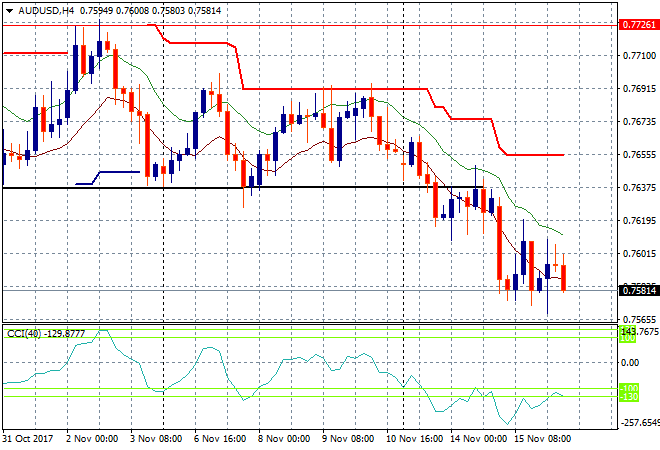Select the short blue support line segment
This screenshot has width=660, height=450.
click(x=108, y=178)
